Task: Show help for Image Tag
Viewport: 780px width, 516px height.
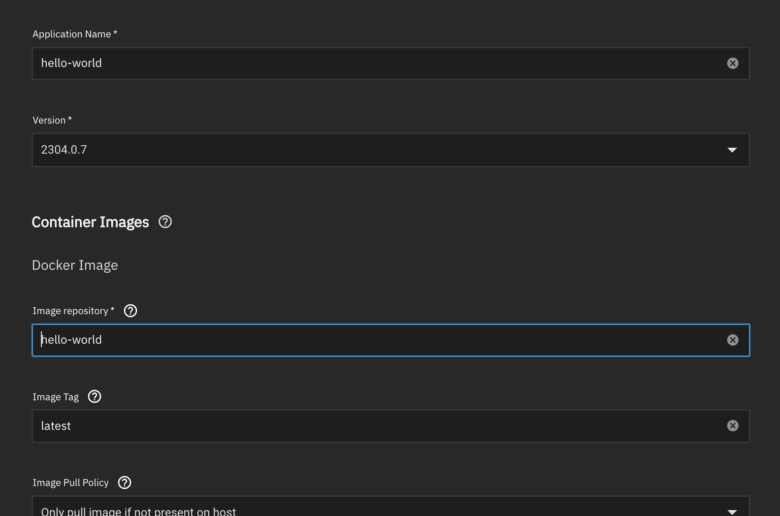Action: tap(95, 397)
